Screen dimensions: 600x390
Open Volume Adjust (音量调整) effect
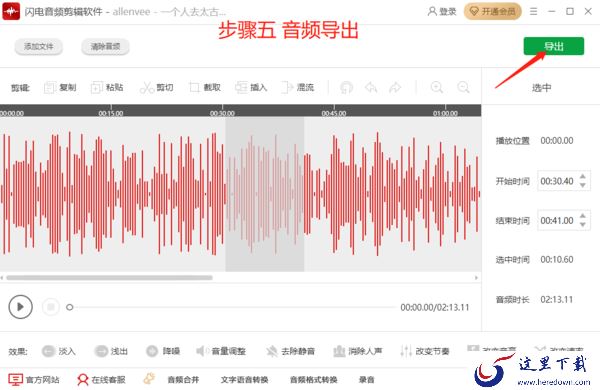221,351
